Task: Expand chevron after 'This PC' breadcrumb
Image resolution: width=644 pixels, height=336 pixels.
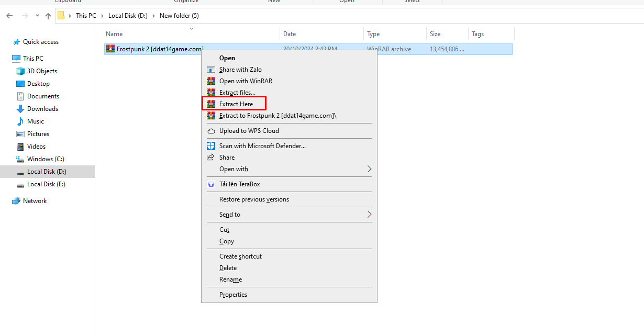Action: coord(102,16)
